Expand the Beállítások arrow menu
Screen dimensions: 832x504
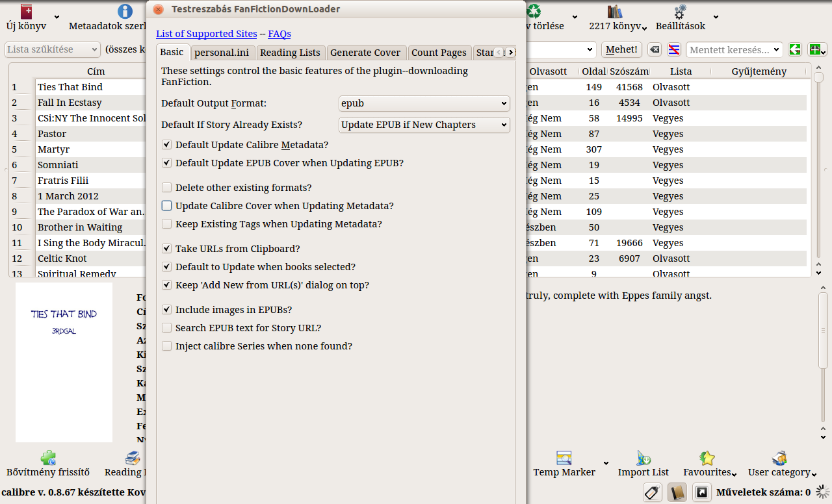716,18
